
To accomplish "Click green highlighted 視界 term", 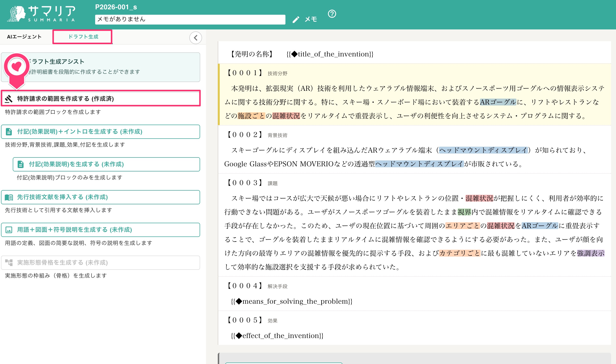I will (464, 212).
